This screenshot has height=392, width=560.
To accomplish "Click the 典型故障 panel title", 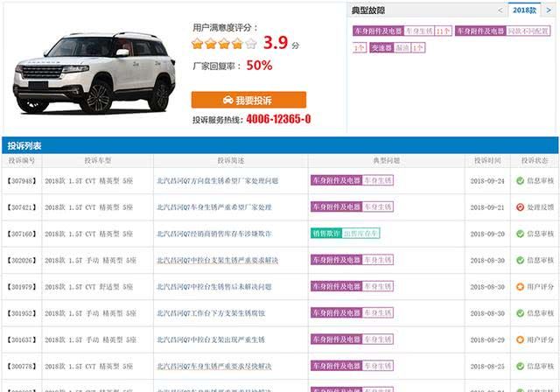I will click(367, 10).
